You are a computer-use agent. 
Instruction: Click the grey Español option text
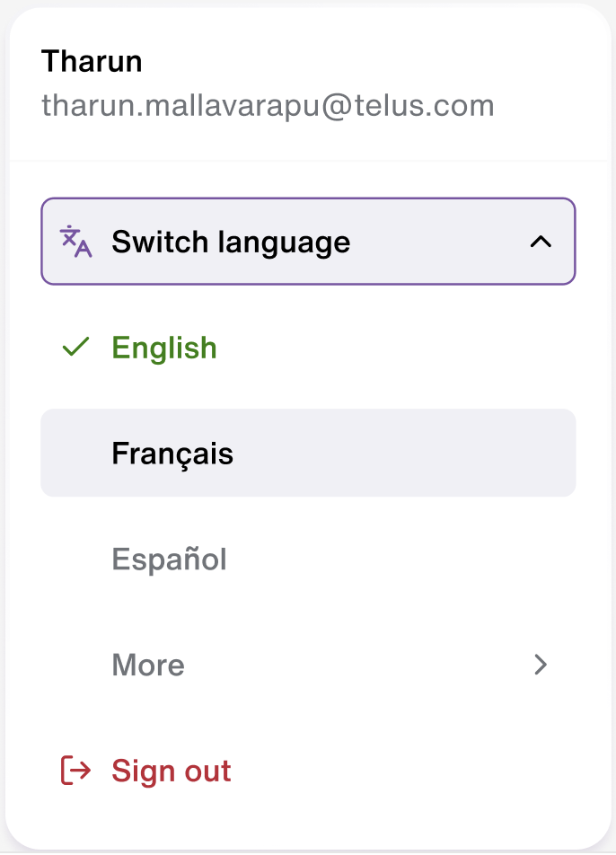pos(169,559)
